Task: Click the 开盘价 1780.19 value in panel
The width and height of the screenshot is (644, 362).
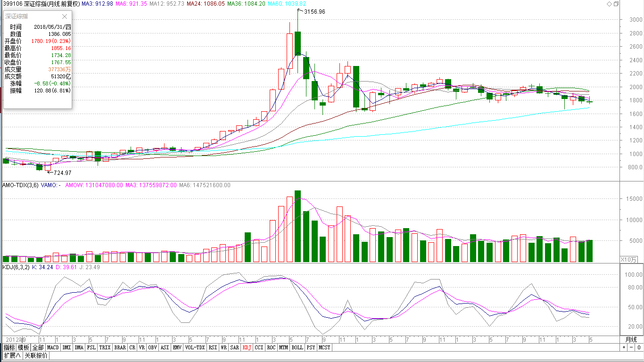Action: [51, 41]
